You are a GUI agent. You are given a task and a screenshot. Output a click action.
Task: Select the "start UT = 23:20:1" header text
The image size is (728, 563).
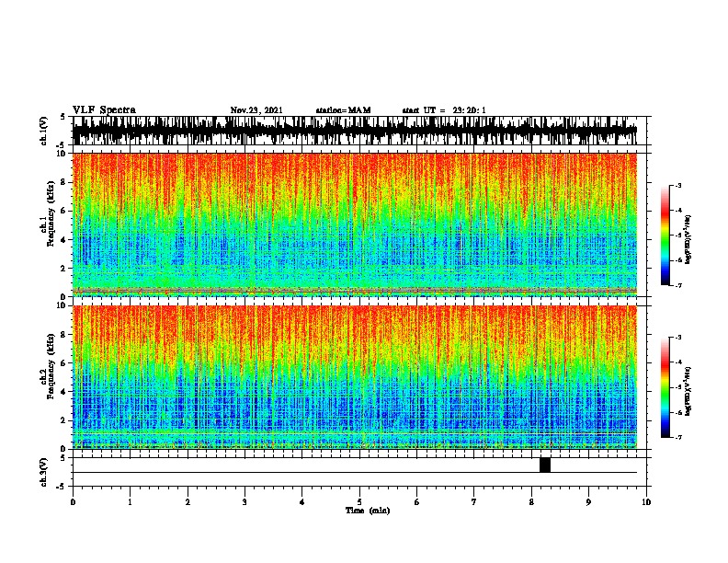444,110
